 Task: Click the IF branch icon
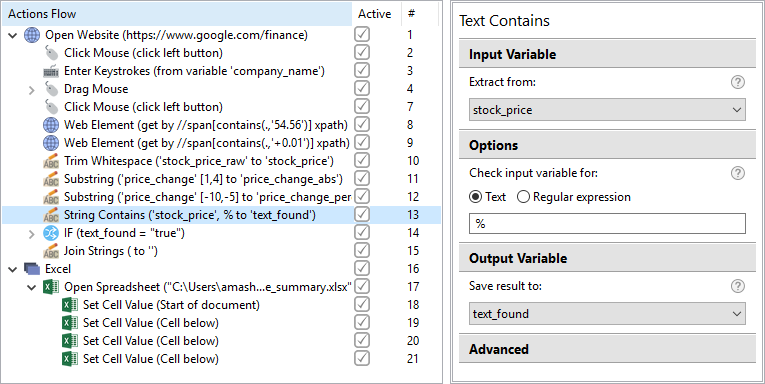point(51,233)
